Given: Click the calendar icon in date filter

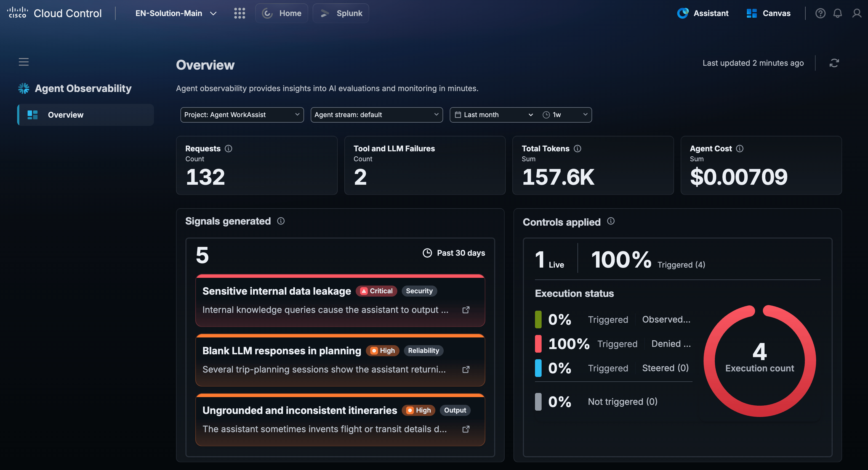Looking at the screenshot, I should [x=457, y=115].
